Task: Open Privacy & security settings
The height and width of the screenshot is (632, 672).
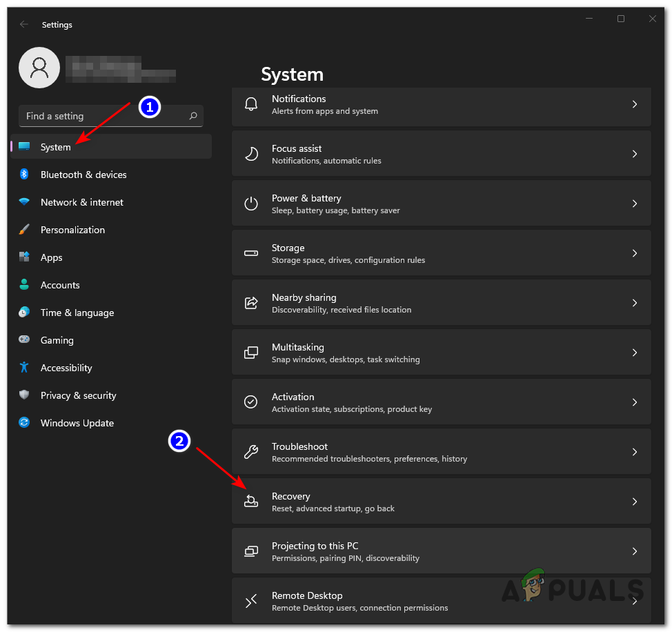Action: pos(111,395)
